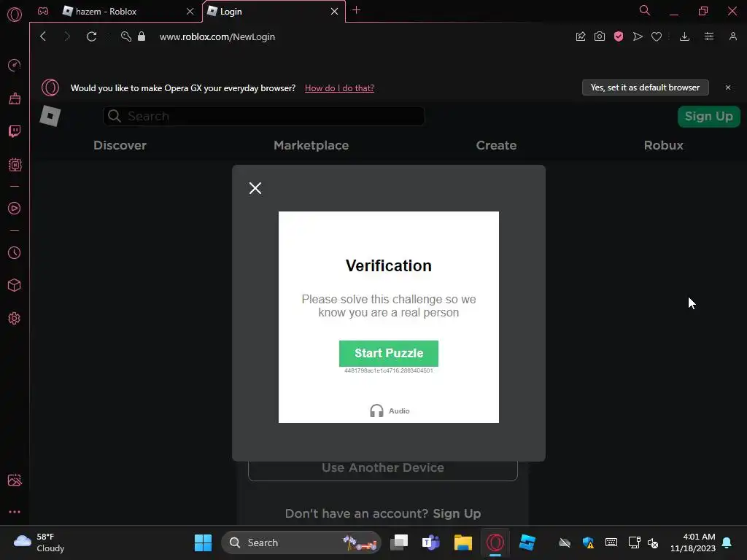The height and width of the screenshot is (560, 747).
Task: Click the Use Another Device button
Action: coord(382,467)
